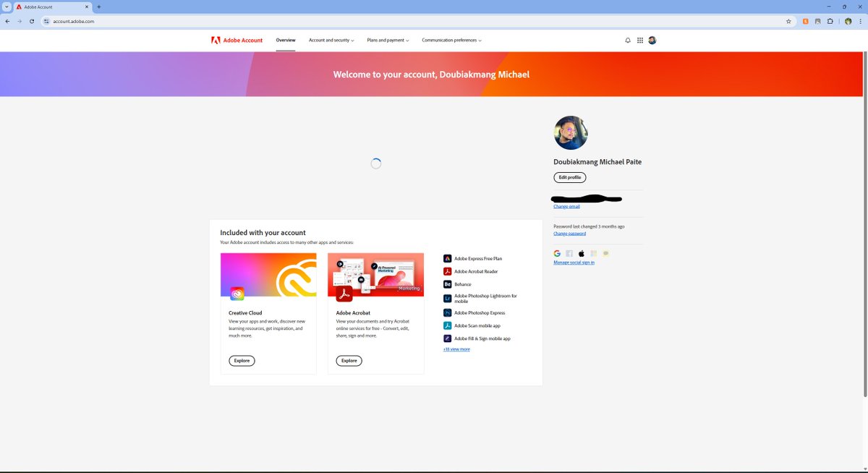Screen dimensions: 868x473
Task: Click the Creative Cloud card title
Action: [245, 313]
